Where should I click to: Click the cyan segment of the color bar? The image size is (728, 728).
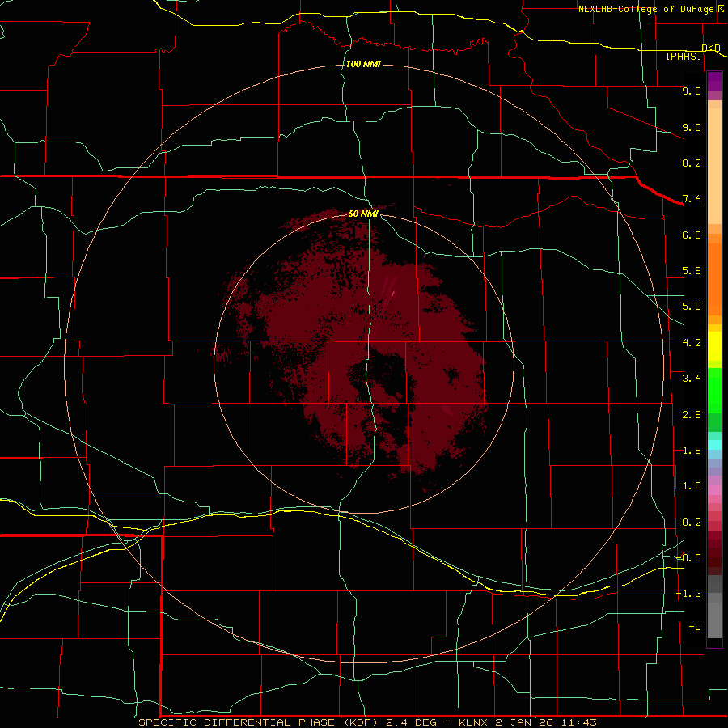pos(714,445)
